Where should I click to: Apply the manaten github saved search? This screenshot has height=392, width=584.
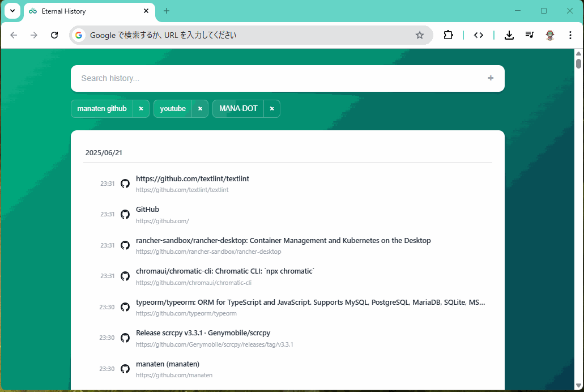point(102,109)
